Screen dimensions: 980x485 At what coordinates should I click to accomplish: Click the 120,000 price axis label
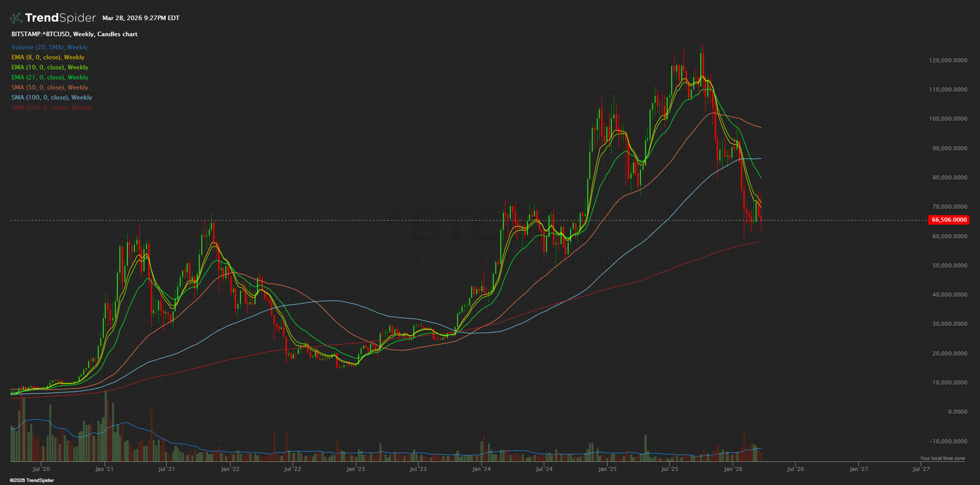[948, 60]
